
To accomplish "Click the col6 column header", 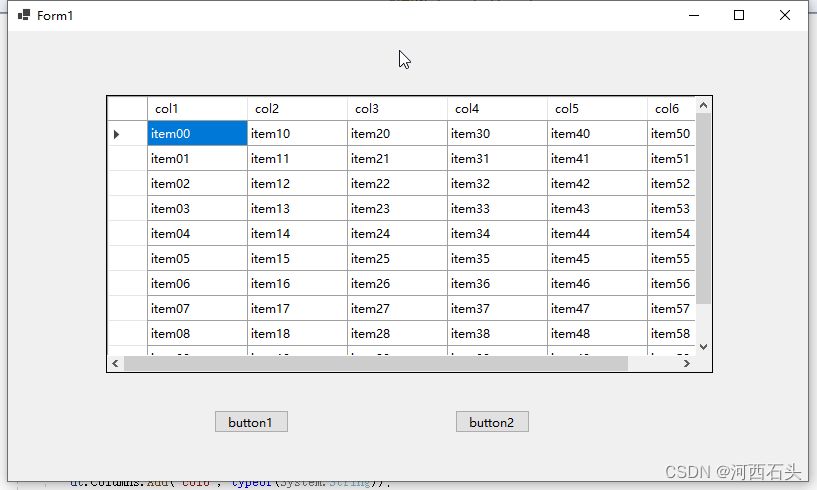I will click(672, 108).
